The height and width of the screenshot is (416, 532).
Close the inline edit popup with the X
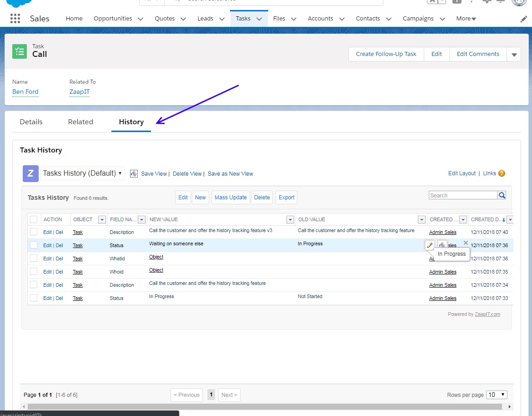click(466, 243)
